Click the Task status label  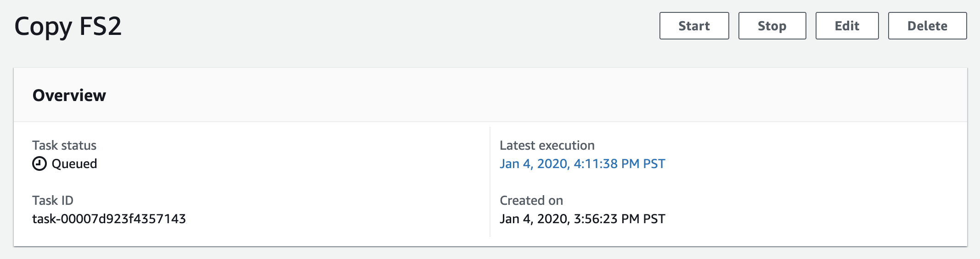click(x=64, y=146)
